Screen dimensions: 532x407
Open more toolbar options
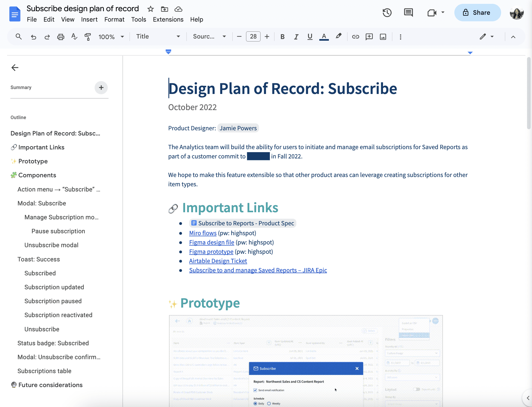point(401,37)
